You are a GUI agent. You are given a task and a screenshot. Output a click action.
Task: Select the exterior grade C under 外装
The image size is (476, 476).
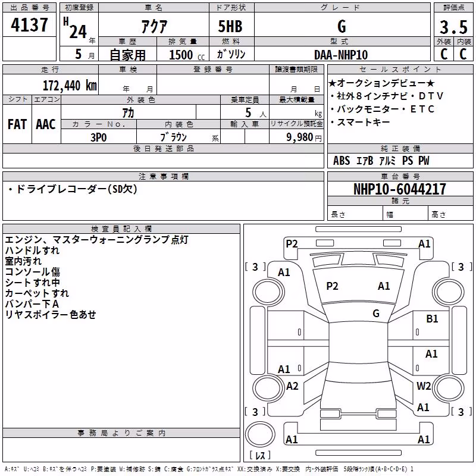444,54
